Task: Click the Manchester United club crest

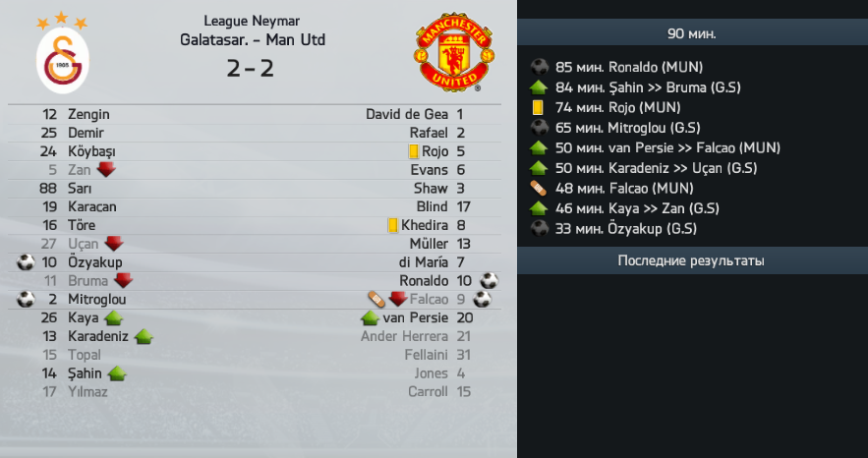Action: tap(454, 52)
